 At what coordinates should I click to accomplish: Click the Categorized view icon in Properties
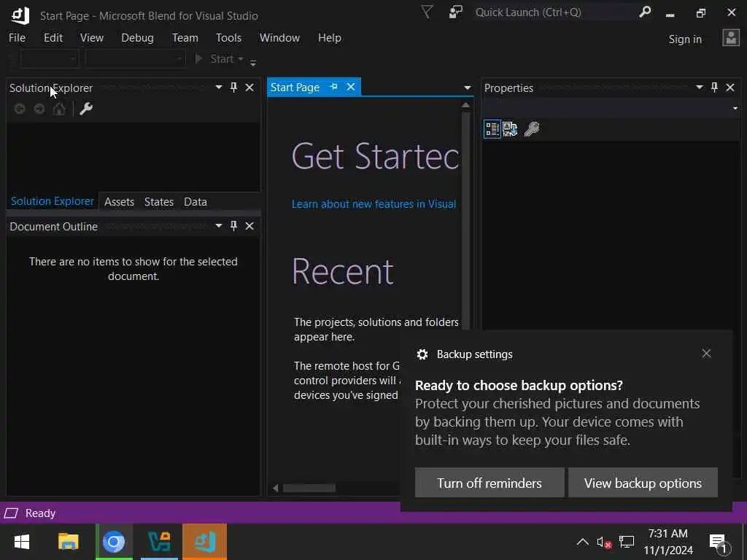(x=492, y=129)
